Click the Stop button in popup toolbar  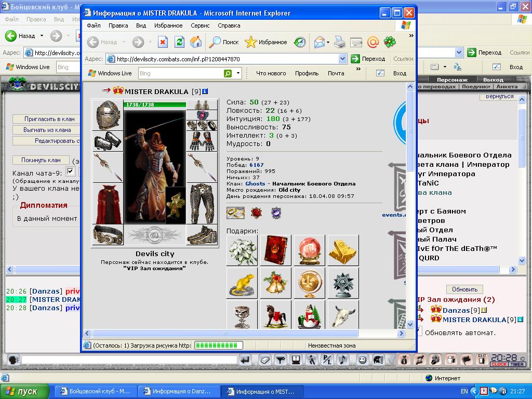(163, 42)
